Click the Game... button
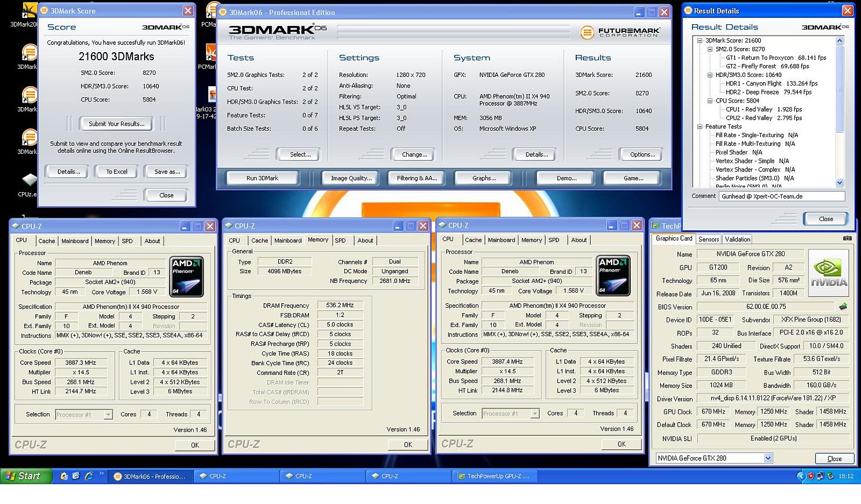 pyautogui.click(x=633, y=178)
